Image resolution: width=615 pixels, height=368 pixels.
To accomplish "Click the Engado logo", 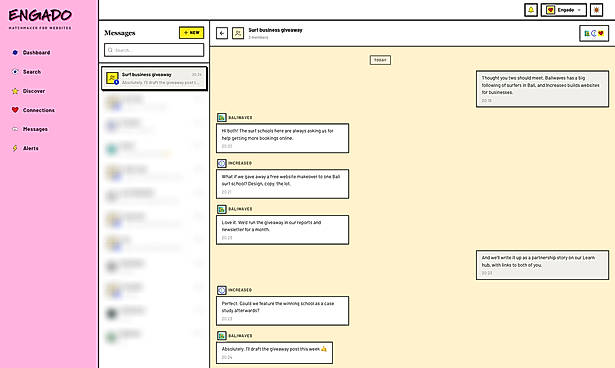I will 40,18.
